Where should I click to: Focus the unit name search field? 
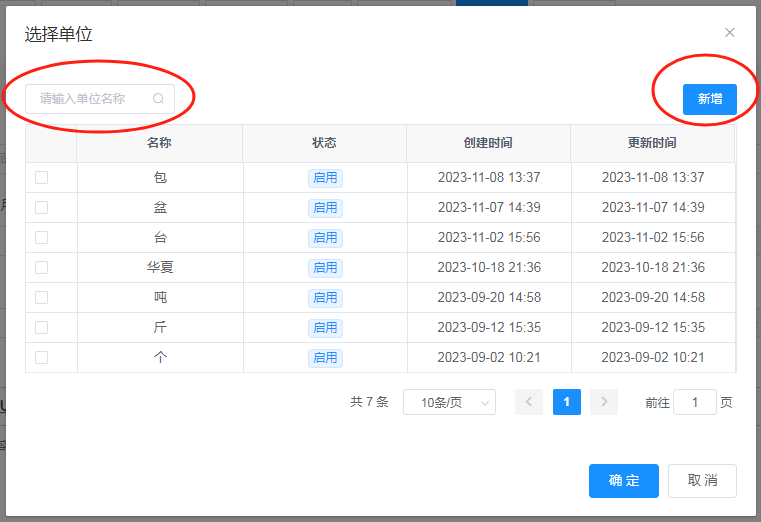tap(90, 99)
